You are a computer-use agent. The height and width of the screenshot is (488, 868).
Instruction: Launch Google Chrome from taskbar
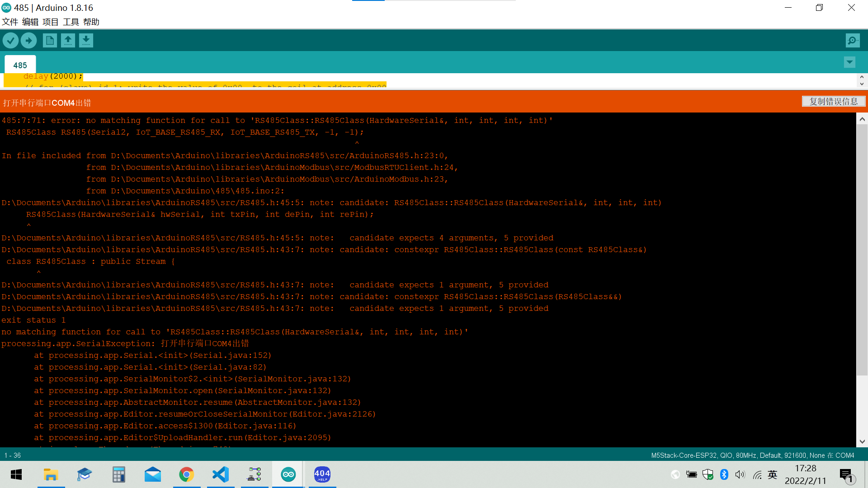187,474
